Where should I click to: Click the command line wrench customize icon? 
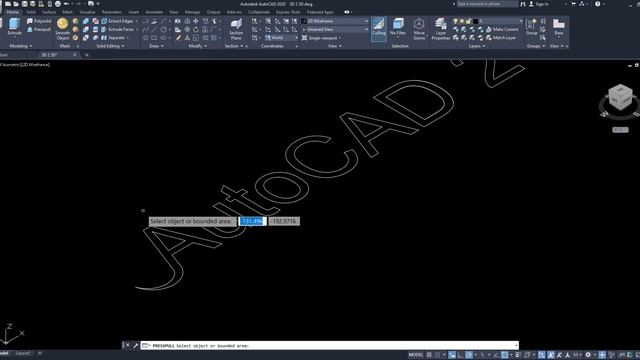click(x=136, y=345)
